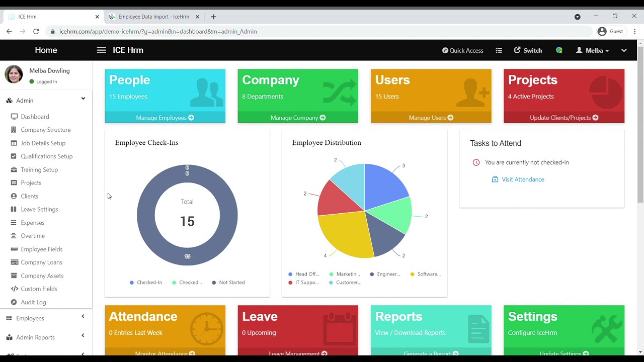Viewport: 644px width, 362px height.
Task: Toggle the Customer legend entry
Action: [346, 283]
